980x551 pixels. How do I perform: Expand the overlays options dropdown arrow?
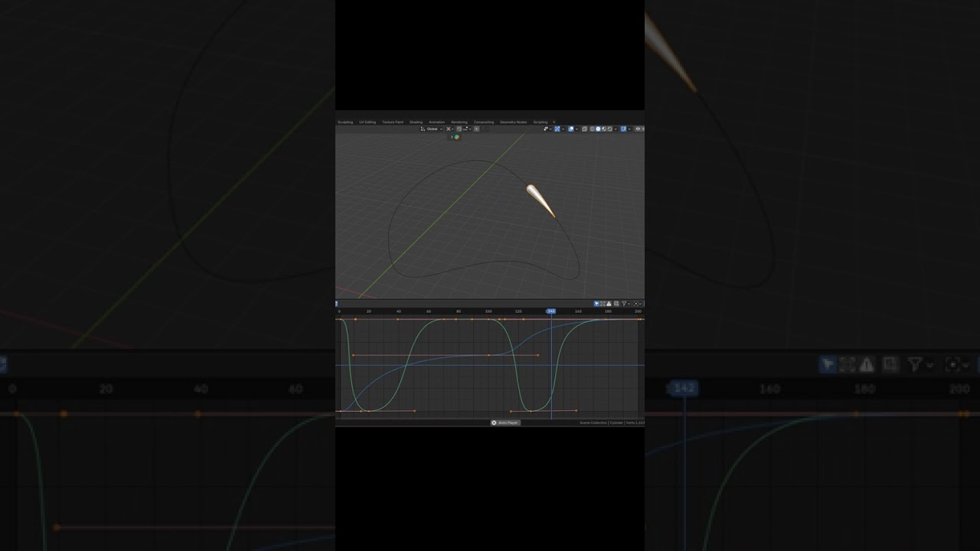[577, 129]
